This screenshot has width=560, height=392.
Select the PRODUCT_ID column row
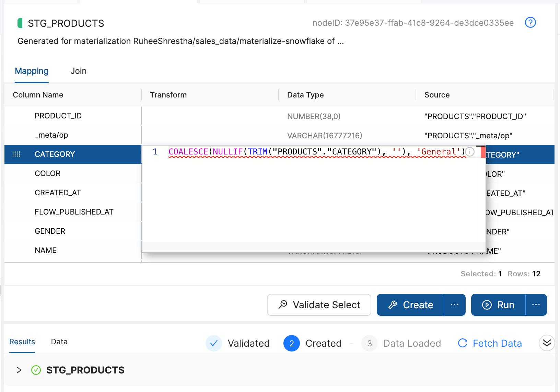tap(58, 116)
